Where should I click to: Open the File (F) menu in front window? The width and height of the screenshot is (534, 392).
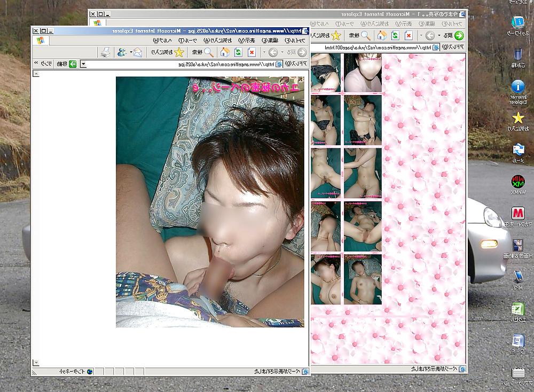pyautogui.click(x=295, y=41)
